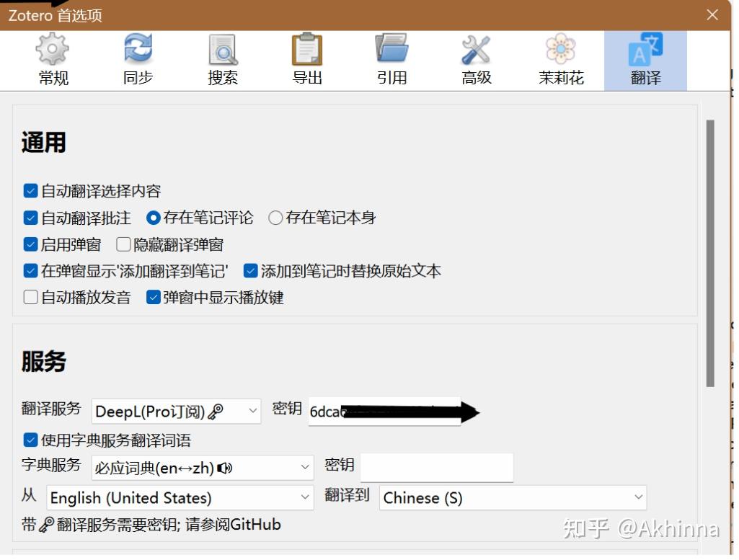
Task: Close the Zotero preferences dialog
Action: pyautogui.click(x=712, y=14)
